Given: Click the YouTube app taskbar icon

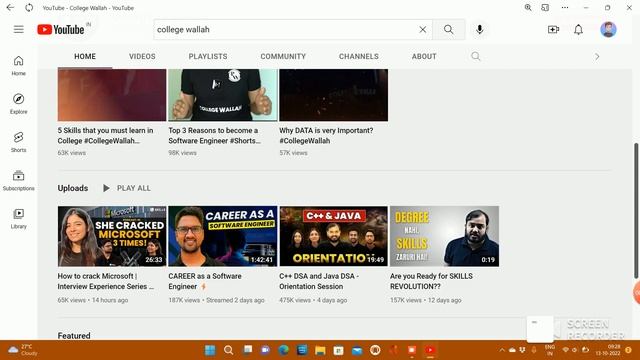Looking at the screenshot, I should coord(430,350).
